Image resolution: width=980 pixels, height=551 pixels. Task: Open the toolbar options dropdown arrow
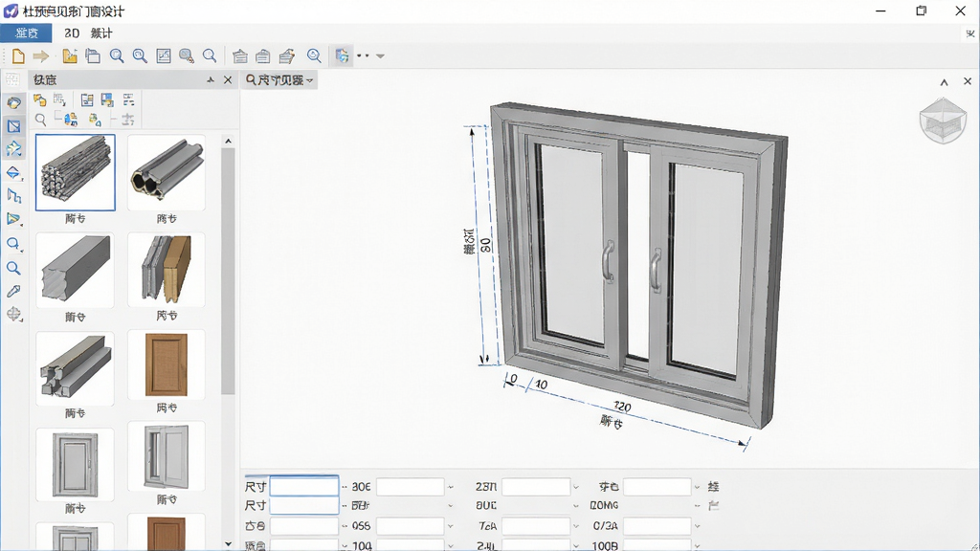(x=380, y=56)
